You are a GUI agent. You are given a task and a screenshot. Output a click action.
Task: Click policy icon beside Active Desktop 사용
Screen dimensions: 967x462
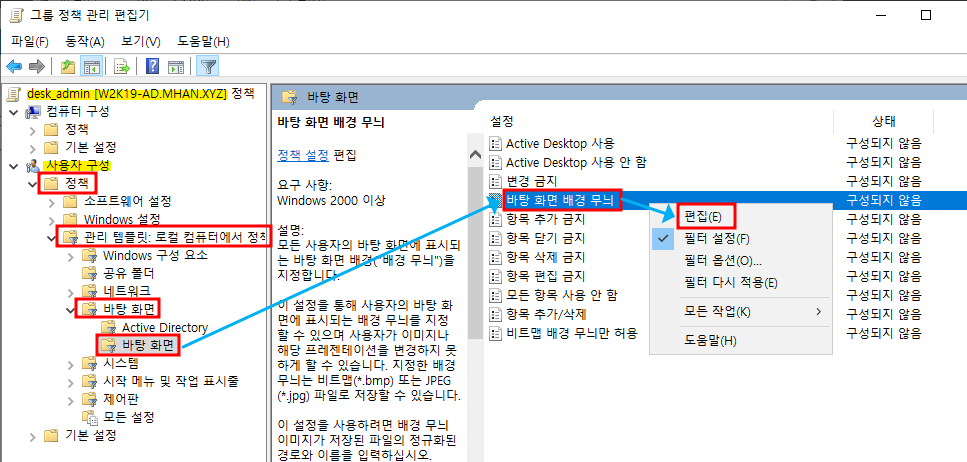pyautogui.click(x=495, y=144)
